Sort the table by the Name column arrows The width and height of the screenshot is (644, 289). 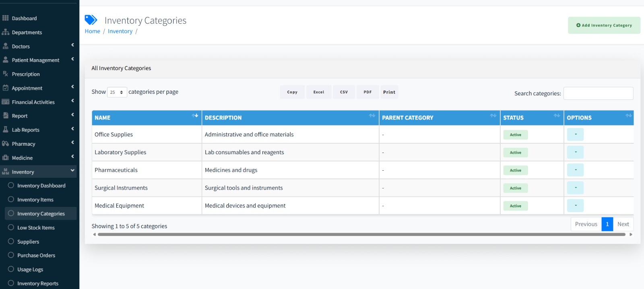[195, 116]
